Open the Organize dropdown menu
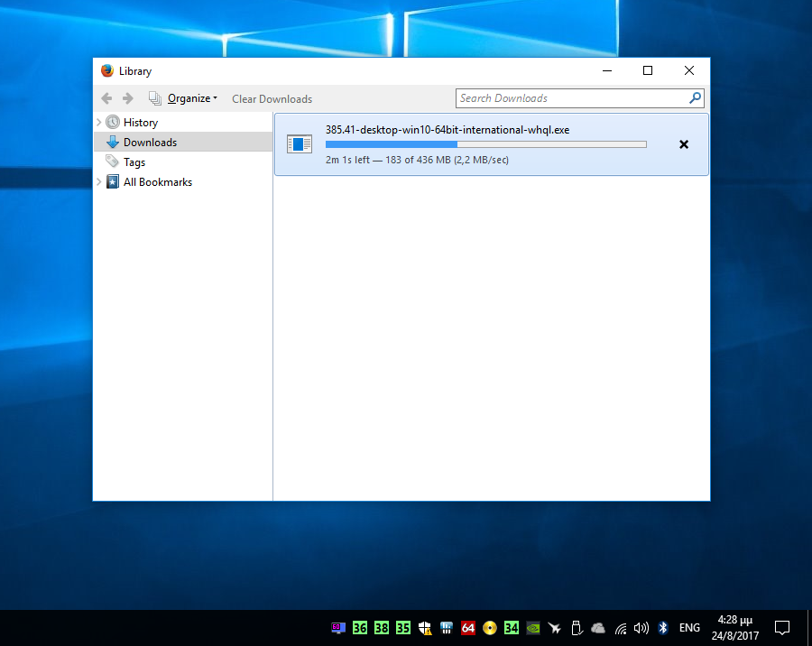 point(191,98)
